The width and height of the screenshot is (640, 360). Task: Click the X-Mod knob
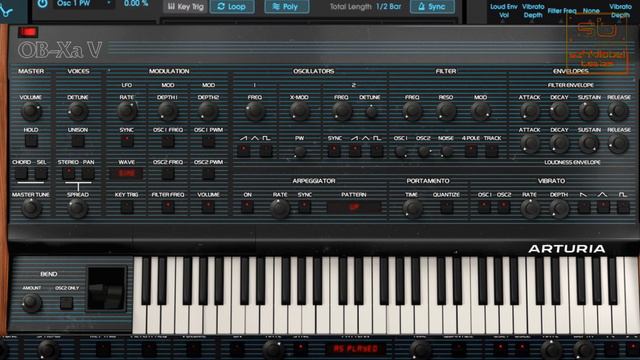point(299,111)
